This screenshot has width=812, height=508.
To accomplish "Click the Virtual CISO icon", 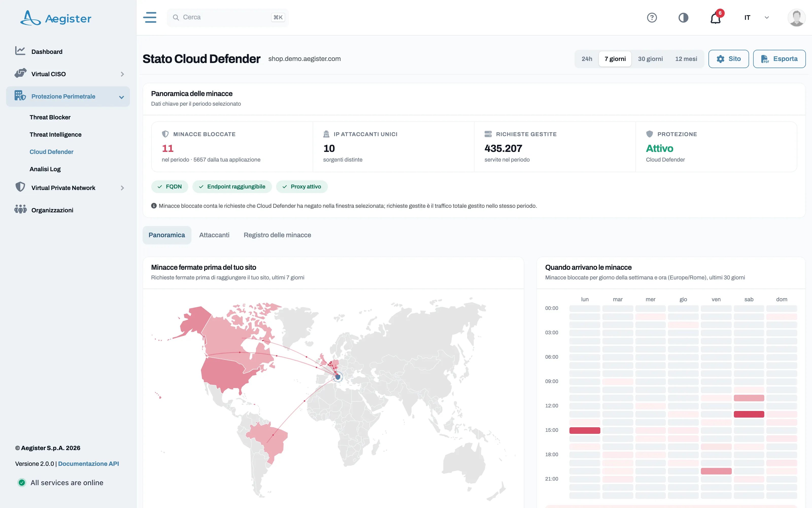I will pyautogui.click(x=21, y=73).
